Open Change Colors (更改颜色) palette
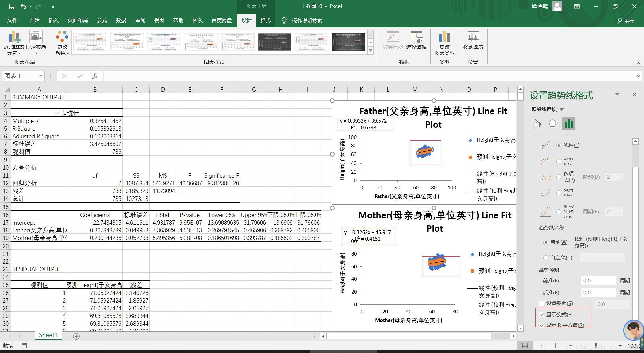The width and height of the screenshot is (644, 353). [62, 43]
